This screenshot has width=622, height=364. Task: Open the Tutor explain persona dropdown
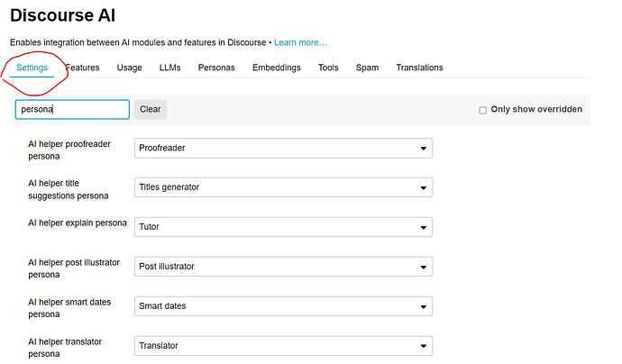tap(283, 227)
